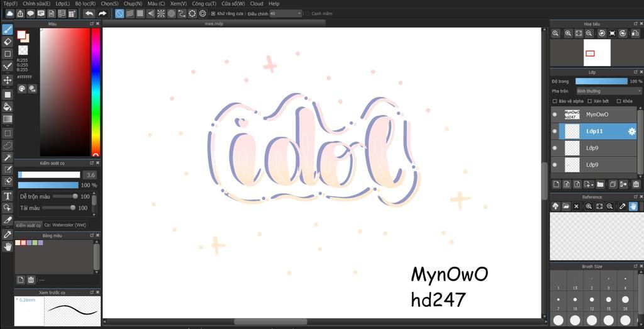Open the Chỉnh sửa(E) menu
The height and width of the screenshot is (329, 644).
click(37, 4)
